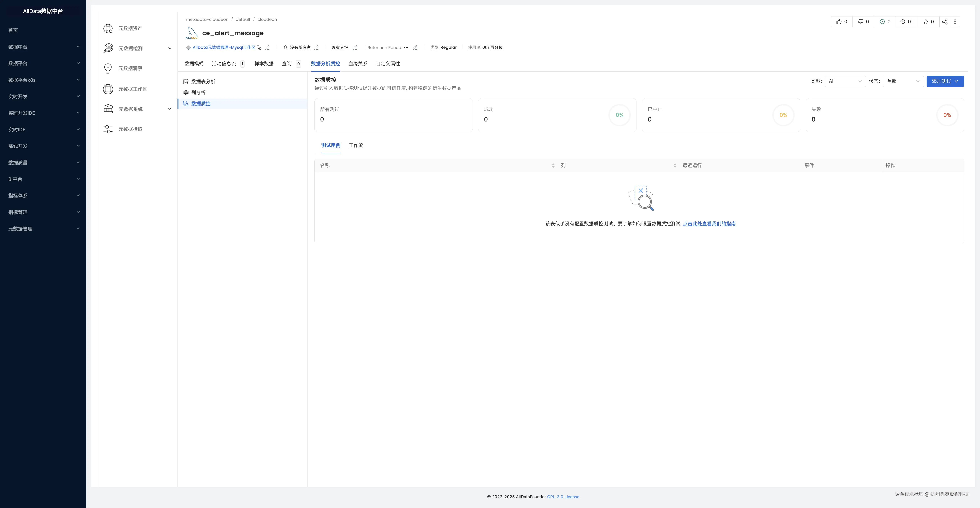Edit tier 没有分级 with pencil icon

[x=355, y=47]
